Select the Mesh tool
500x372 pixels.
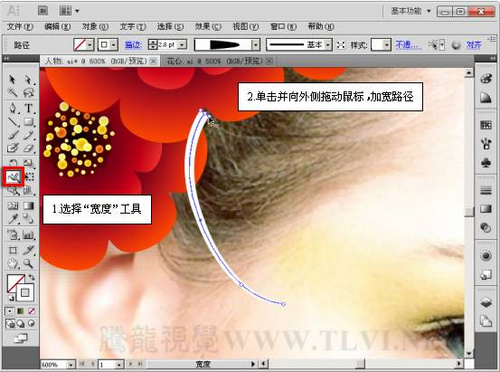point(12,206)
